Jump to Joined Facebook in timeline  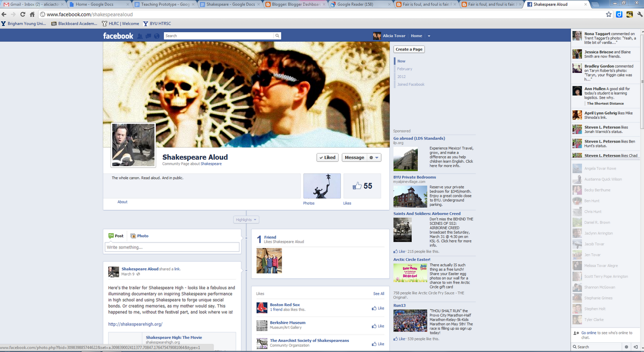pyautogui.click(x=411, y=85)
